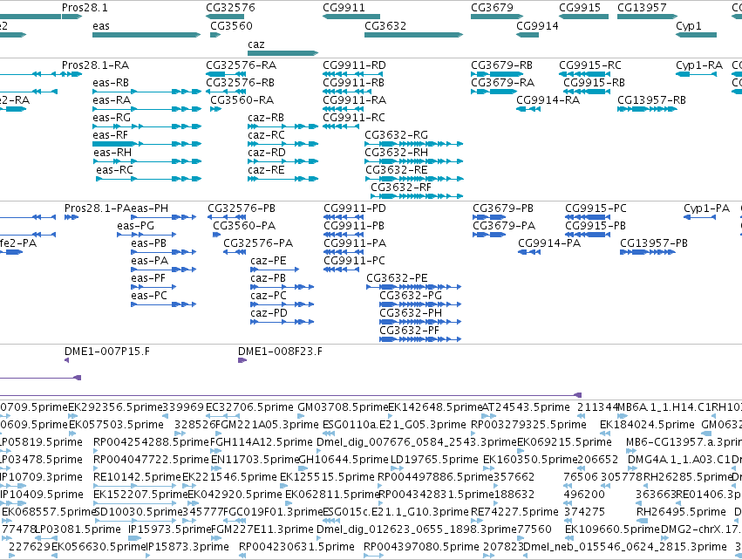Click the eas-PH protein label
Viewport: 742px width, 560px height.
click(150, 208)
